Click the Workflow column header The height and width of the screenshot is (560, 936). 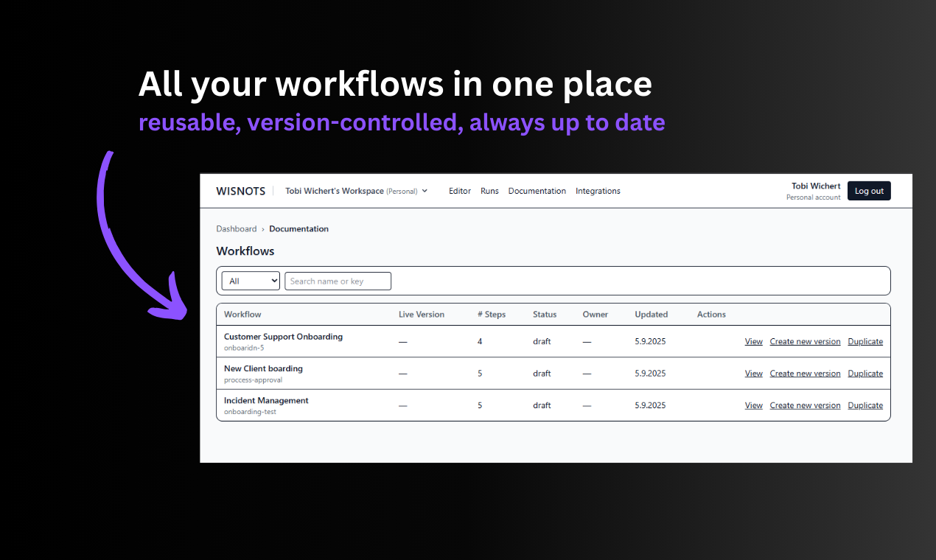point(242,315)
